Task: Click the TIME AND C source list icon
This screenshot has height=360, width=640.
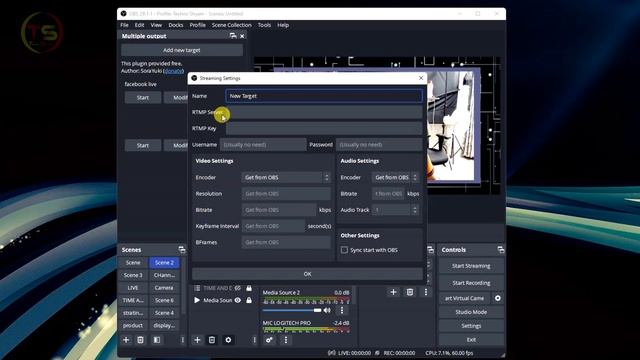Action: 197,288
